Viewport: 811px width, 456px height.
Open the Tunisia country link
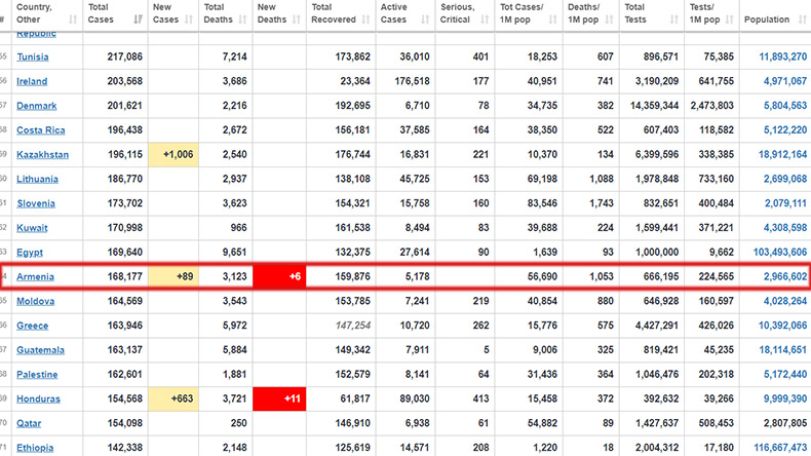click(33, 57)
